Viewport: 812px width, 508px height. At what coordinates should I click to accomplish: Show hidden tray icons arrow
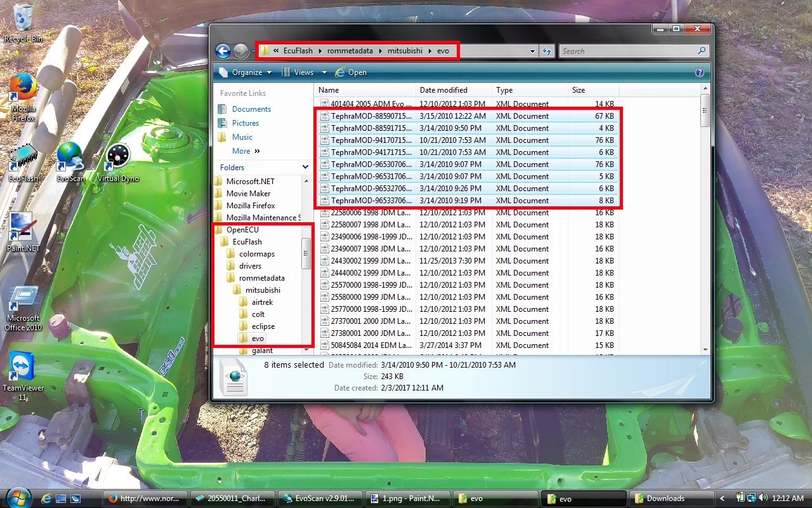(723, 498)
